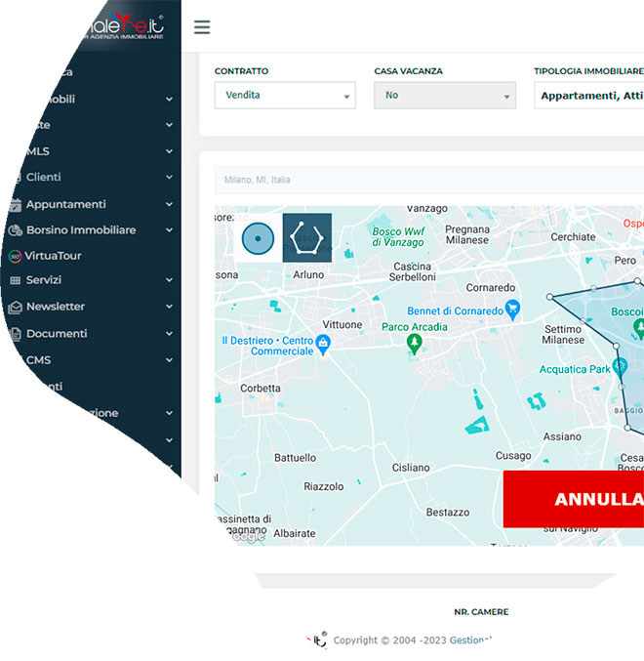Viewport: 644px width, 661px height.
Task: Expand the CMS menu chevron
Action: click(170, 360)
